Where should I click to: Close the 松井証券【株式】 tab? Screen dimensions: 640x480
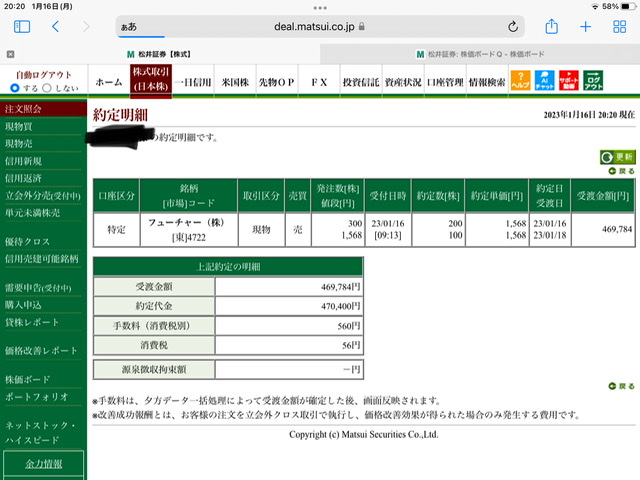click(11, 54)
